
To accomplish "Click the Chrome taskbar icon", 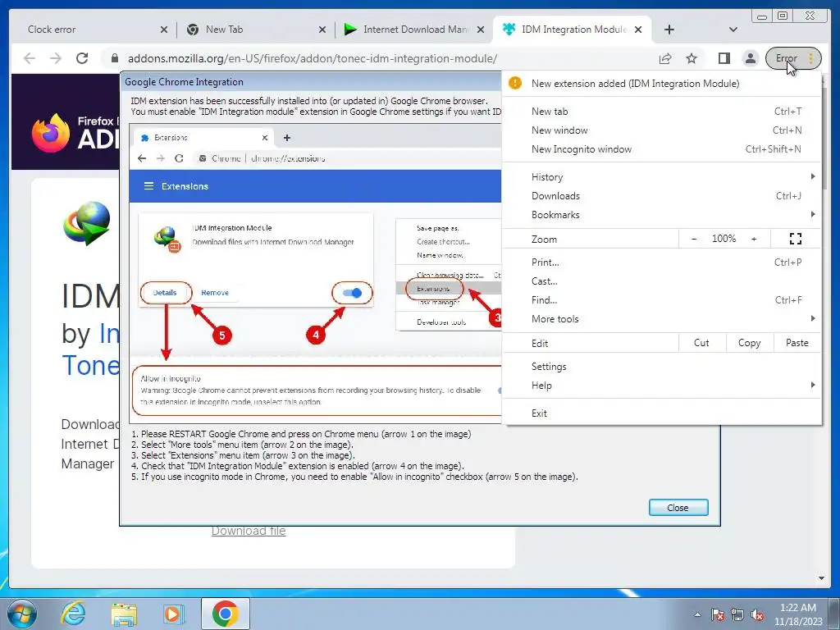I will [x=226, y=614].
